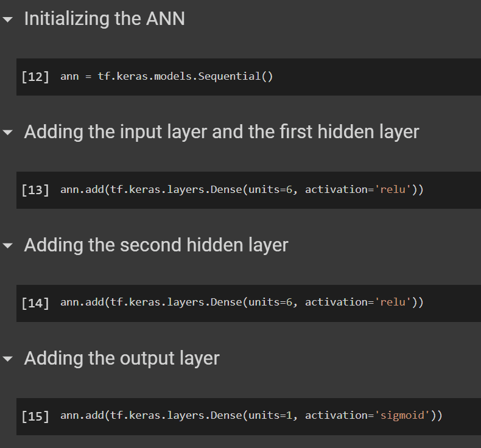Click the 'relu' string in cell 14
481x448 pixels.
click(x=393, y=303)
